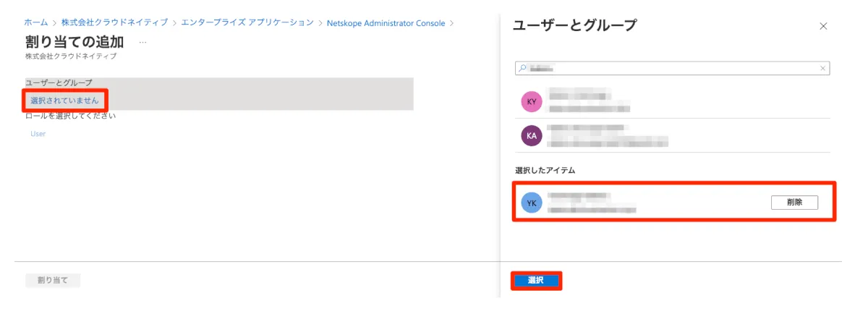Open the ellipsis menu beside 割り当ての追加

pos(142,42)
